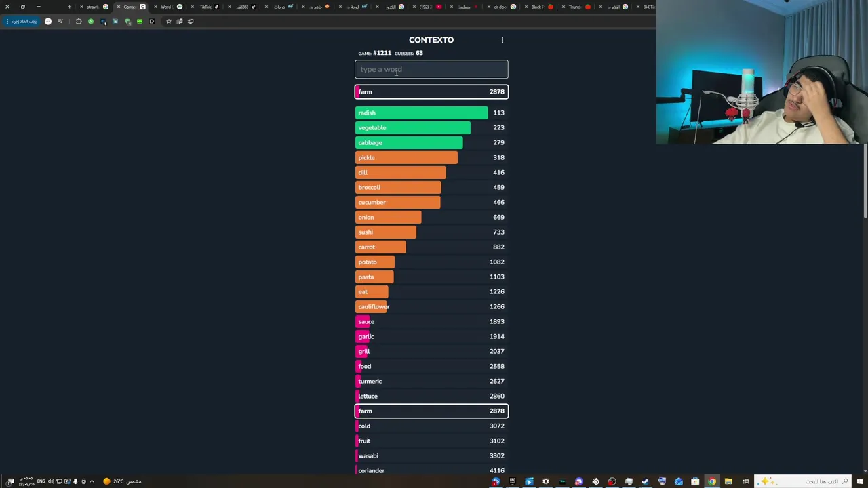Open the 26°C weather widget in taskbar
Screen dimensions: 868x488
click(x=122, y=481)
